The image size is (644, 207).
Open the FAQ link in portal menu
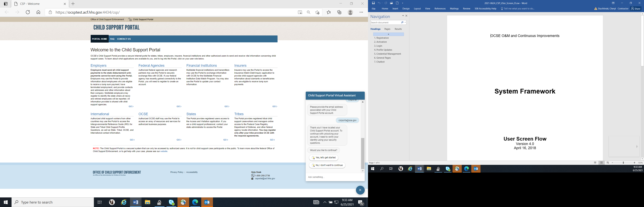pyautogui.click(x=112, y=39)
